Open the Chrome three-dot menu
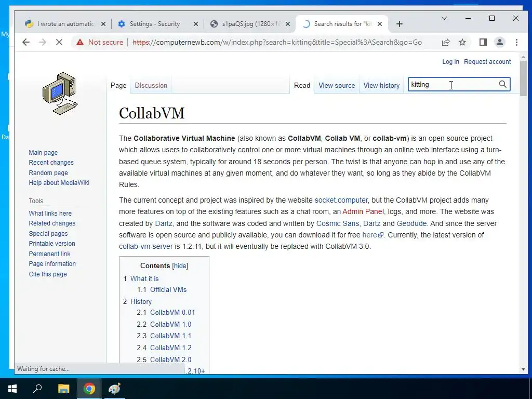Image resolution: width=532 pixels, height=399 pixels. pyautogui.click(x=516, y=42)
